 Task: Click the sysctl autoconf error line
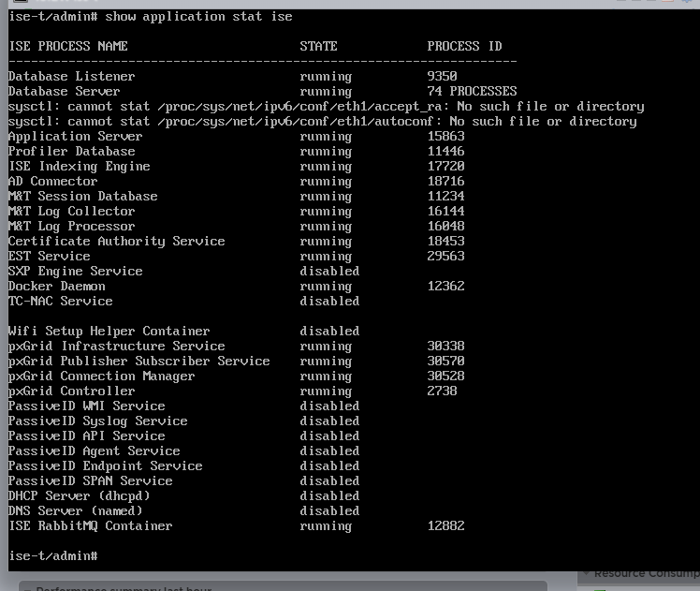click(322, 122)
